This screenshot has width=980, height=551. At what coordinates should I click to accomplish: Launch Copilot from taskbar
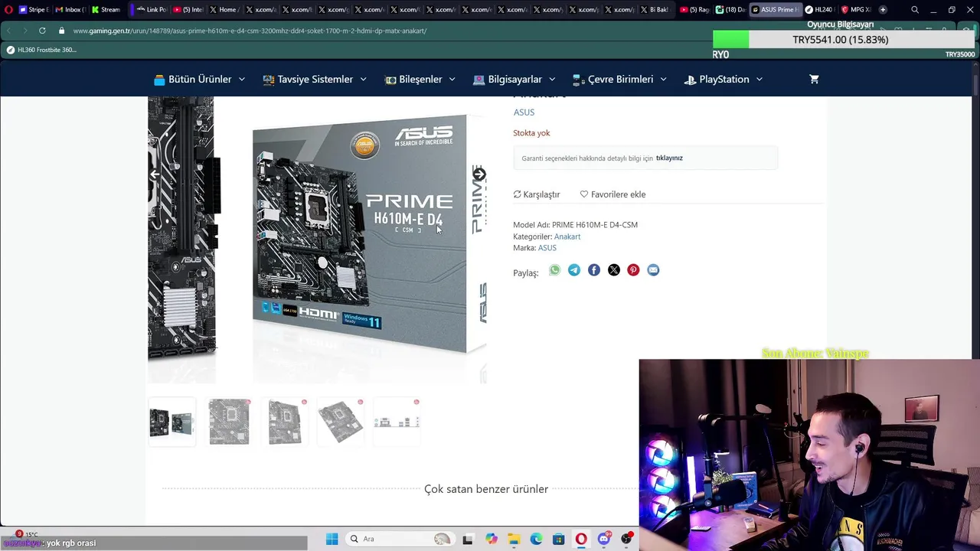click(x=491, y=539)
